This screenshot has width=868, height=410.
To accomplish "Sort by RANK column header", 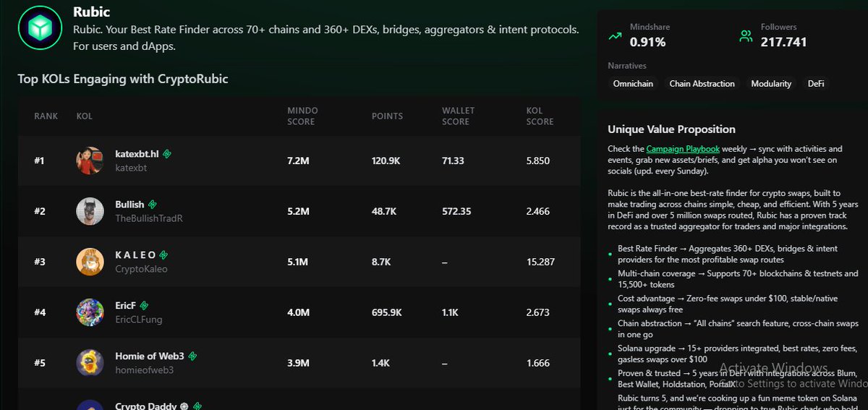I will (46, 116).
